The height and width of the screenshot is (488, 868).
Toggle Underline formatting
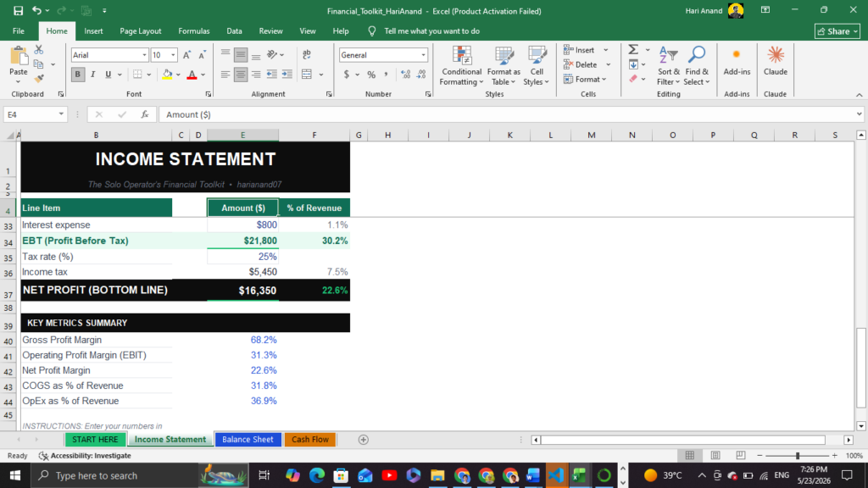point(108,75)
